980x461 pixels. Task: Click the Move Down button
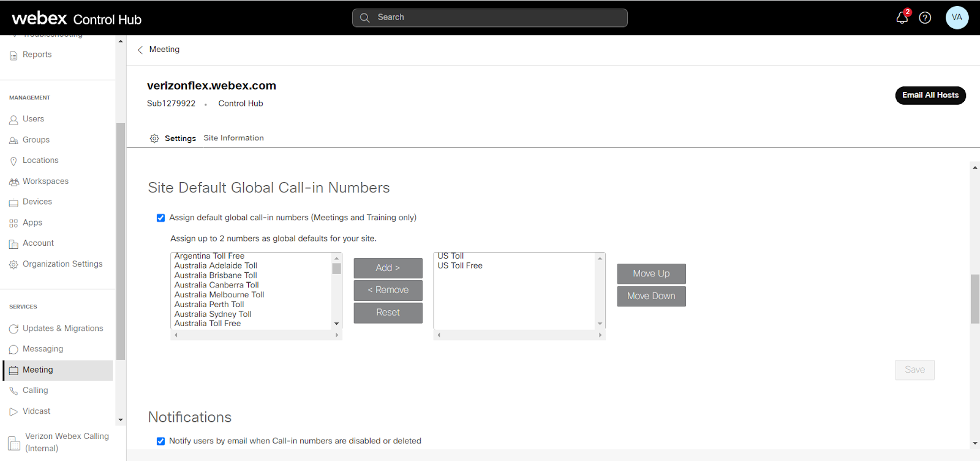[651, 296]
